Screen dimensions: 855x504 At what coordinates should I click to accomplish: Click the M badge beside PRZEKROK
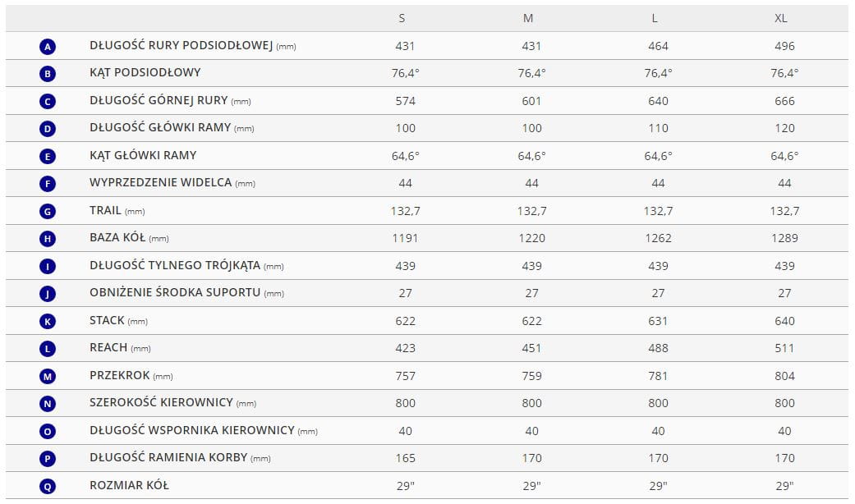coord(48,376)
